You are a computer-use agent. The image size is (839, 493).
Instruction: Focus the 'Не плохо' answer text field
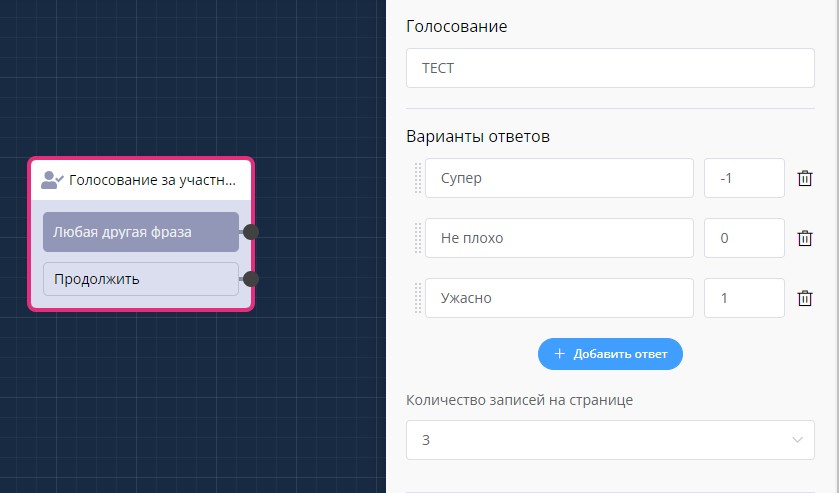558,238
